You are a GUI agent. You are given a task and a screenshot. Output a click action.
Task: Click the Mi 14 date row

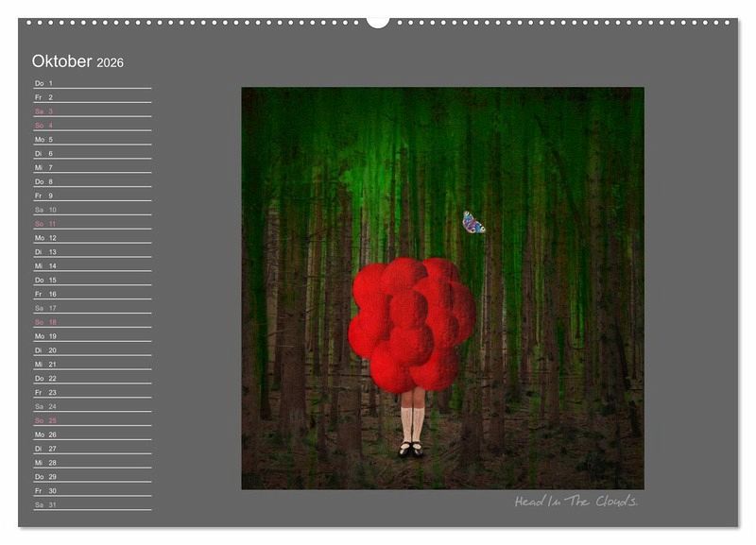pos(92,266)
